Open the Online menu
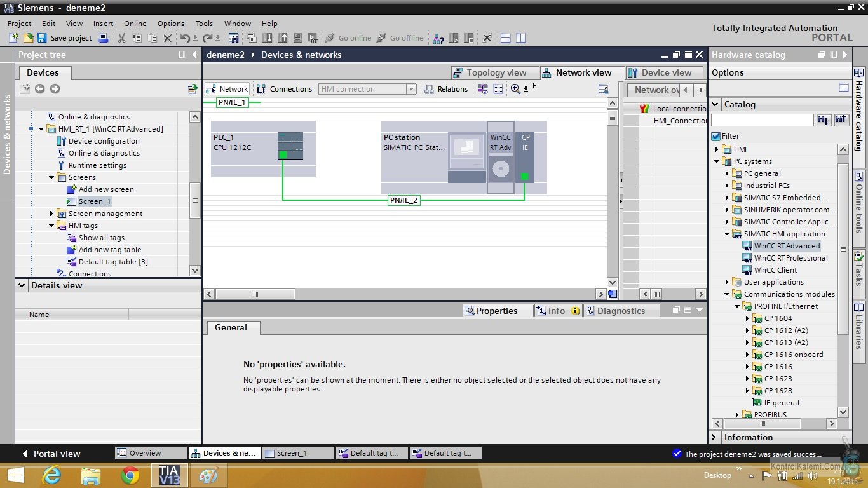 point(135,24)
